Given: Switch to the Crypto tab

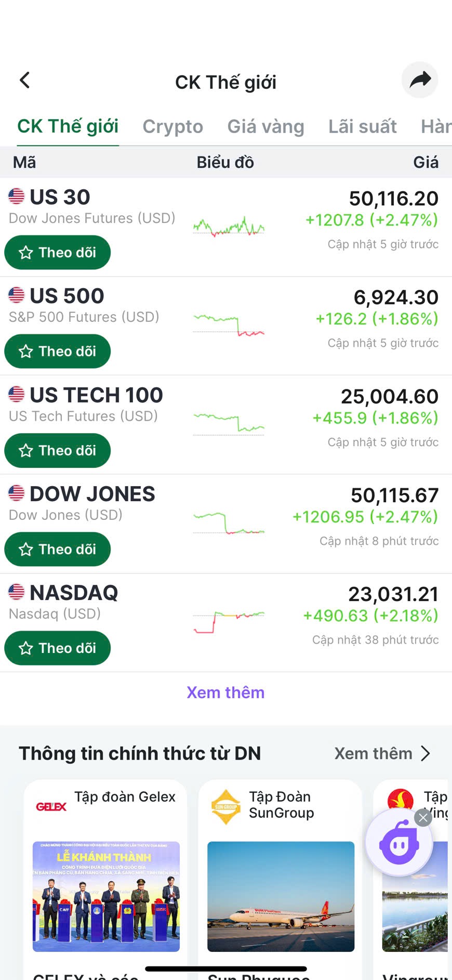Looking at the screenshot, I should (x=172, y=126).
